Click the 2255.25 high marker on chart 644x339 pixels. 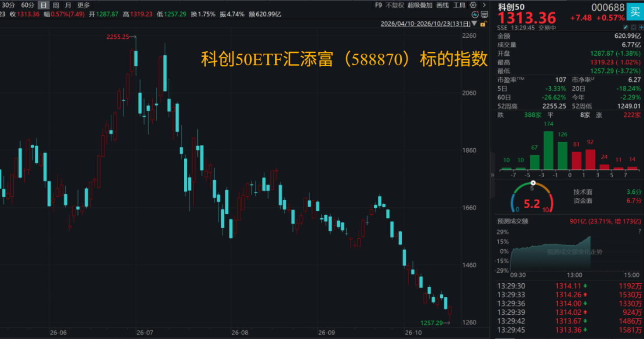[118, 37]
